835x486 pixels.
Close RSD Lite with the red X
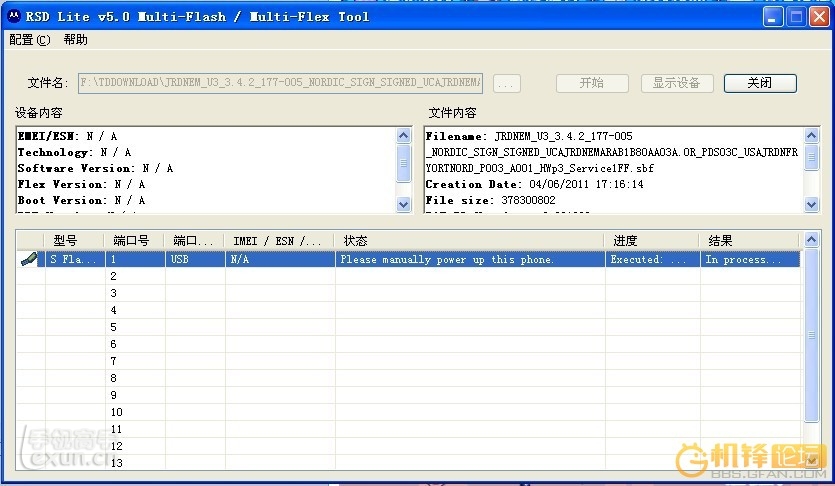[x=820, y=17]
